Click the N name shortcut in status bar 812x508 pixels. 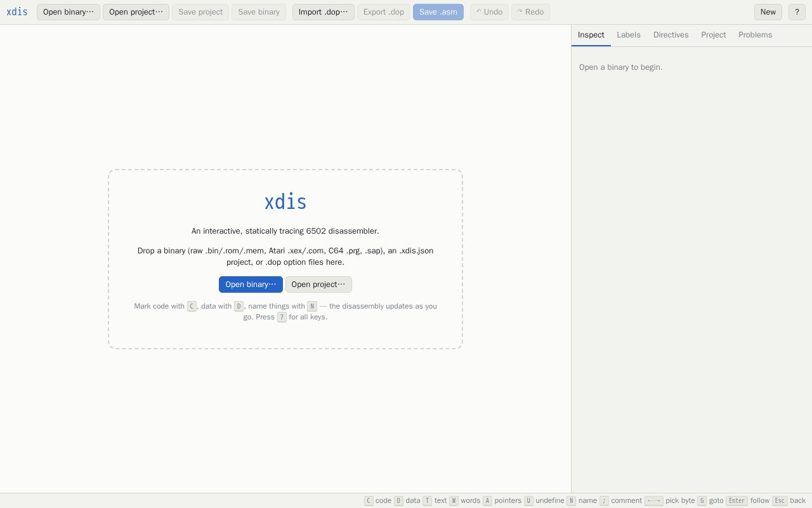[x=582, y=500]
